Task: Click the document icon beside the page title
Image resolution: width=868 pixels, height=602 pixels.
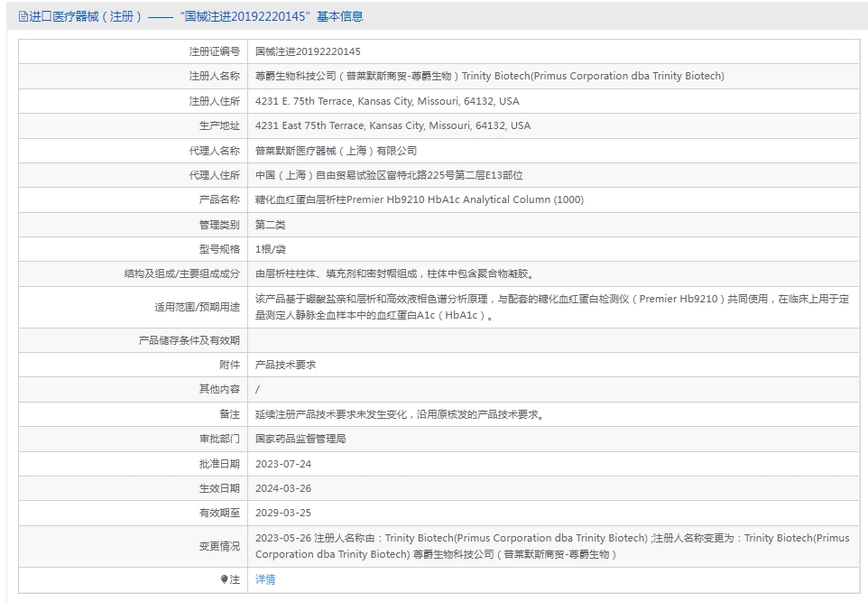Action: coord(23,16)
